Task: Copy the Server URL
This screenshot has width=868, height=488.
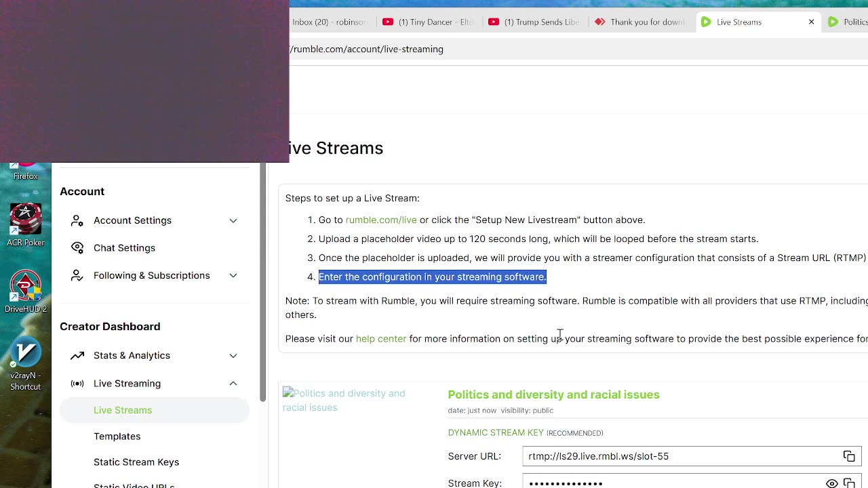Action: click(849, 456)
